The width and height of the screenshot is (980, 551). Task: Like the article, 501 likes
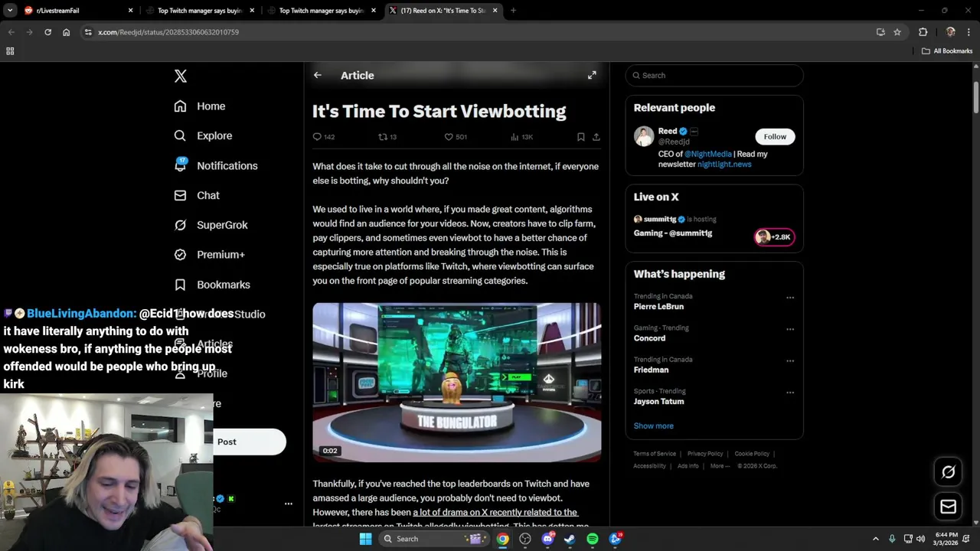tap(456, 137)
